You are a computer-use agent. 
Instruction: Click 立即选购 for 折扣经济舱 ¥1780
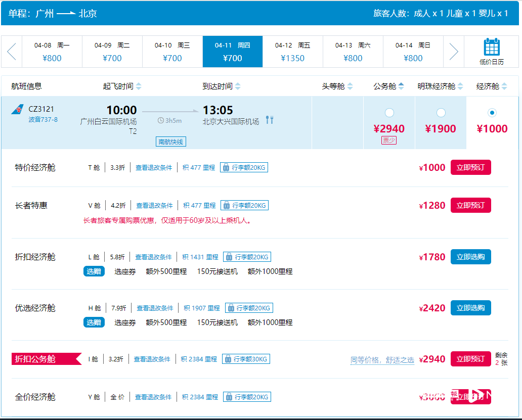(470, 257)
